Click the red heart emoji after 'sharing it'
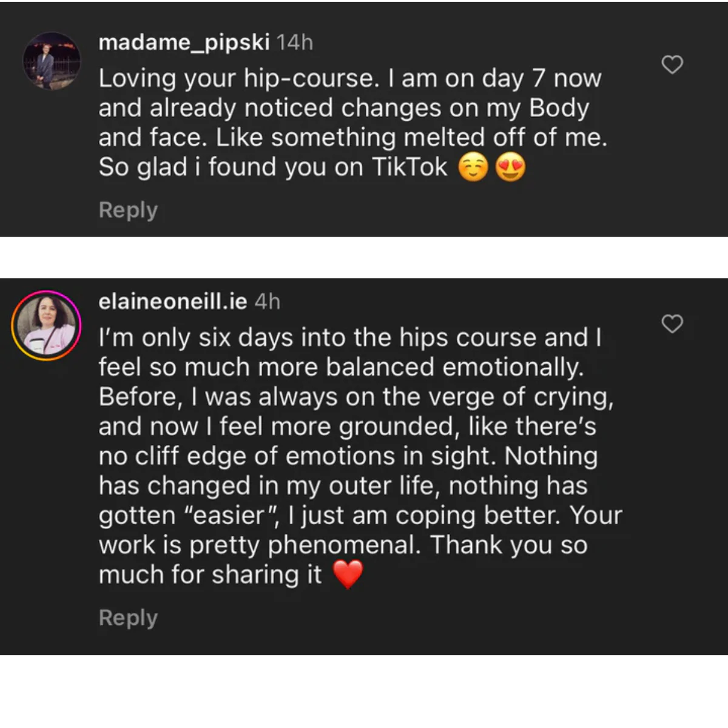 coord(348,574)
